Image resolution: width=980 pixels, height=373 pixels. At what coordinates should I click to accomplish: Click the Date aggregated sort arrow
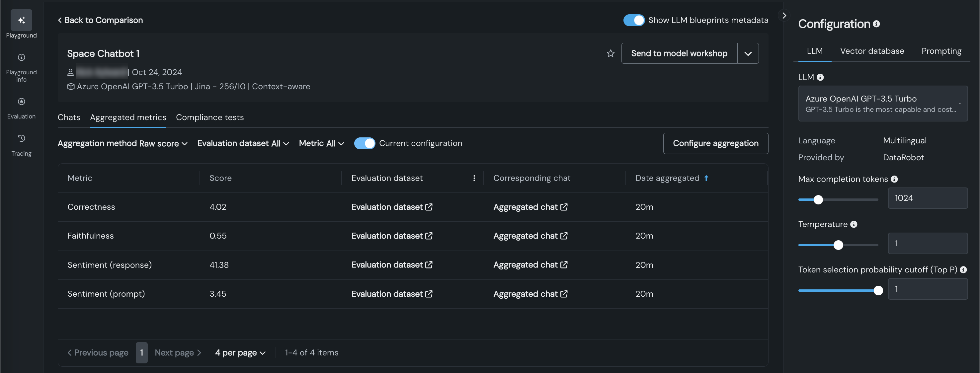[706, 178]
